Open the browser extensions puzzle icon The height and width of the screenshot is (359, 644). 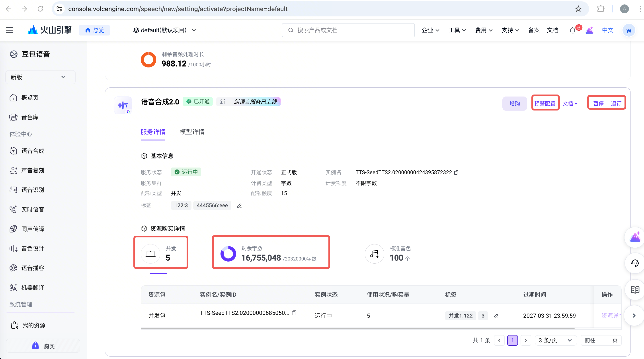click(601, 9)
